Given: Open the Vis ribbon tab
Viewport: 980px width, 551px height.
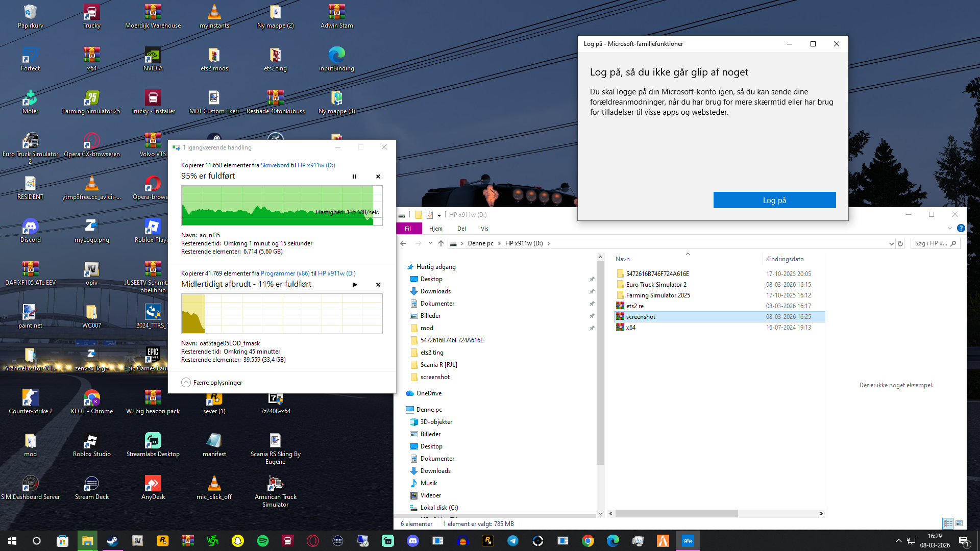Looking at the screenshot, I should coord(484,229).
